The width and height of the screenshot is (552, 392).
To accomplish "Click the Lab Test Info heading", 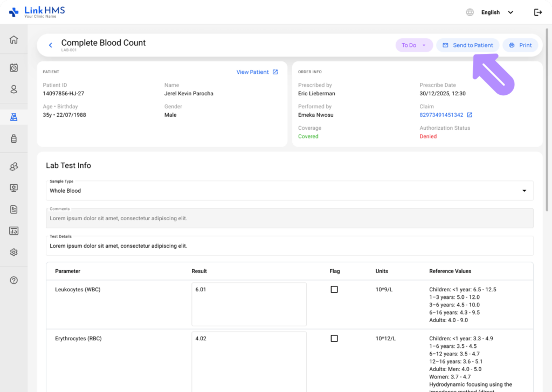I will click(68, 165).
